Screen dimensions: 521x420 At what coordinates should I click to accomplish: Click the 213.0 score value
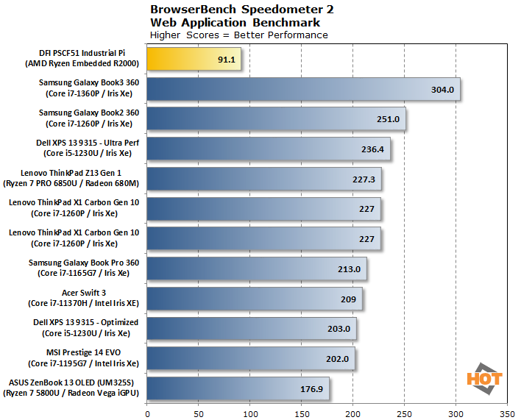coord(349,269)
